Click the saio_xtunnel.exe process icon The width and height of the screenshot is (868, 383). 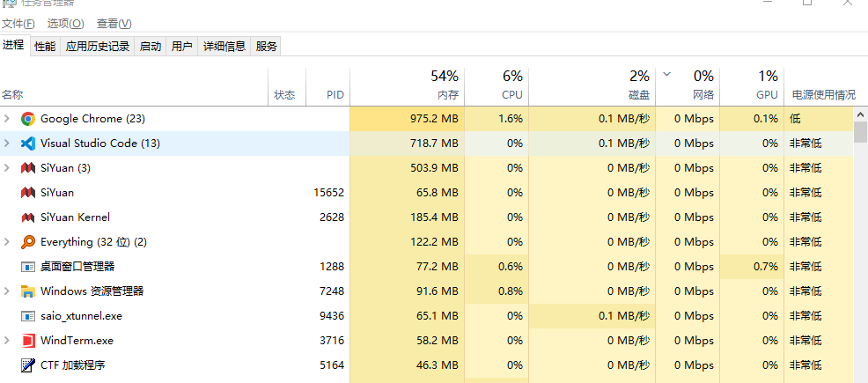tap(27, 316)
